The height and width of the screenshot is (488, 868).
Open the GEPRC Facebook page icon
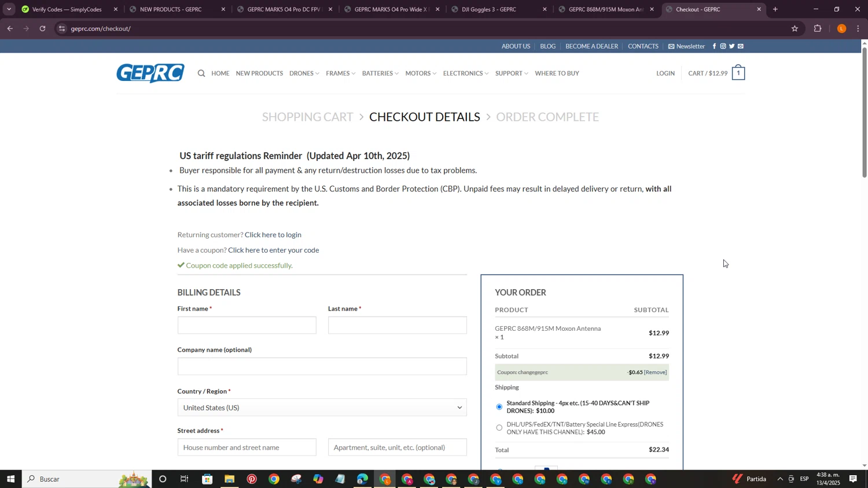[714, 46]
